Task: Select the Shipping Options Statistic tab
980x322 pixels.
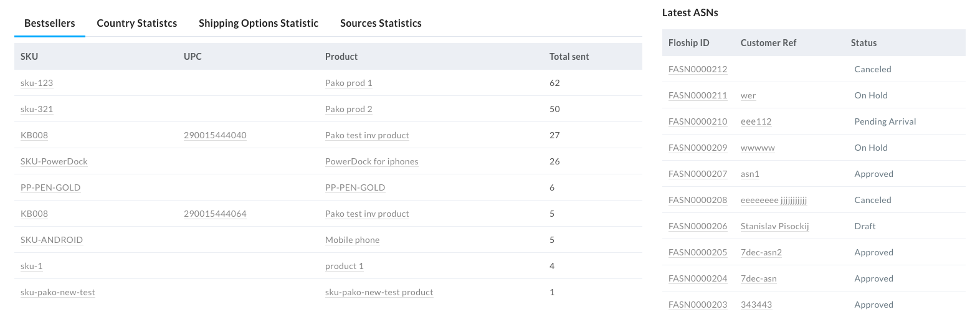Action: 259,24
